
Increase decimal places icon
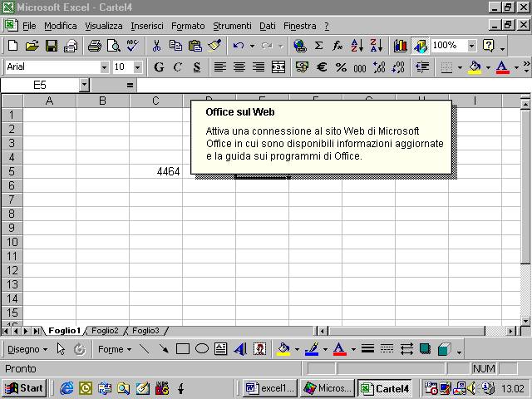[x=379, y=67]
